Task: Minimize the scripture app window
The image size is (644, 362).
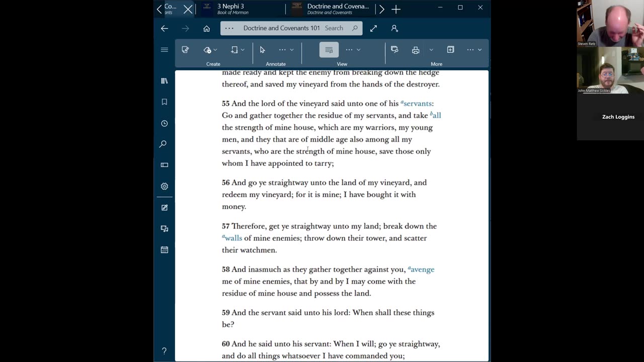Action: click(x=440, y=8)
